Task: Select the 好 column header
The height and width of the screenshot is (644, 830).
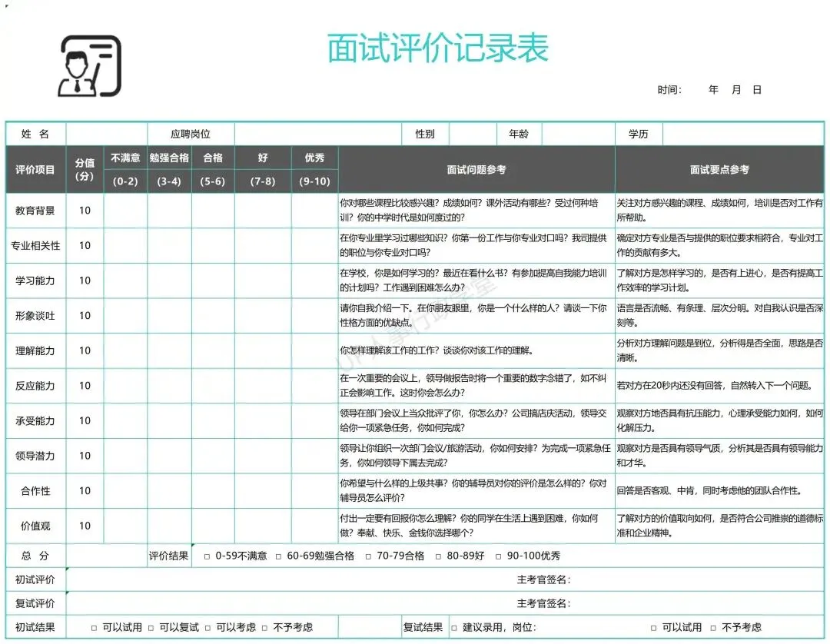Action: 263,158
